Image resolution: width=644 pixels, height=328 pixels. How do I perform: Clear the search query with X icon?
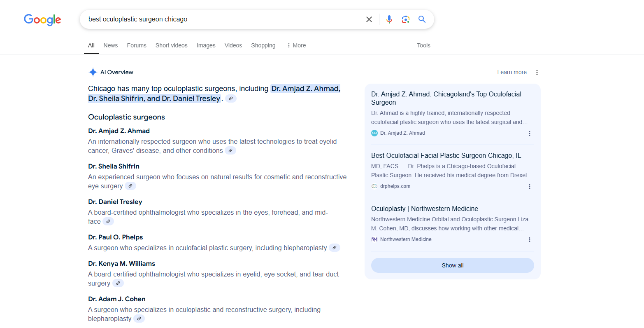[x=369, y=19]
